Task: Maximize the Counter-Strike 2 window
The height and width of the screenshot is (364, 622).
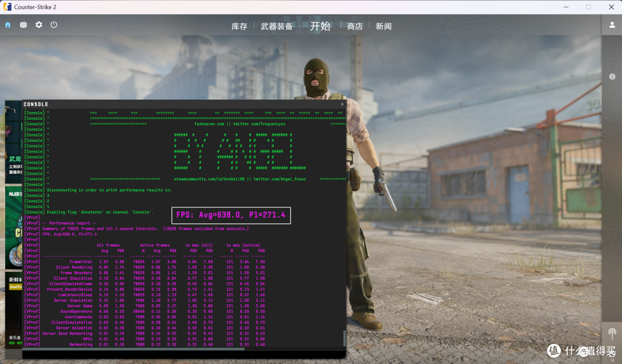Action: pos(588,7)
